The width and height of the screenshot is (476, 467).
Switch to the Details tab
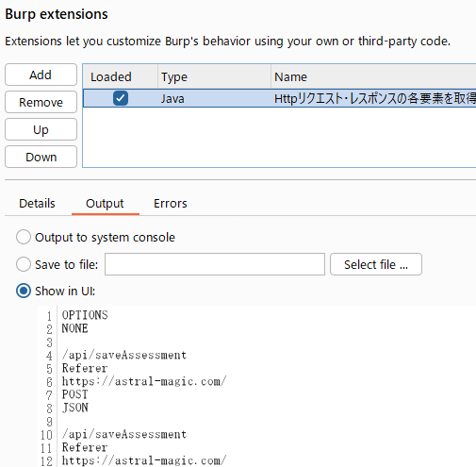pos(37,204)
